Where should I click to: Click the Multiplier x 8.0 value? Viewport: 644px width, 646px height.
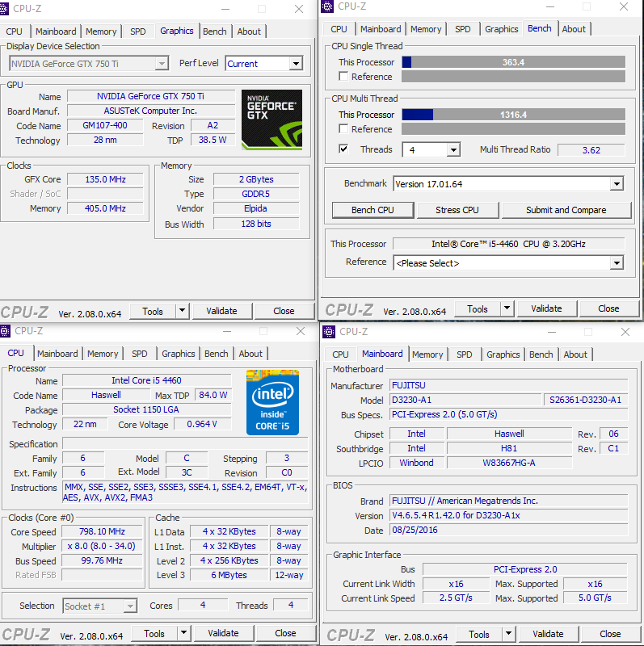coord(102,546)
